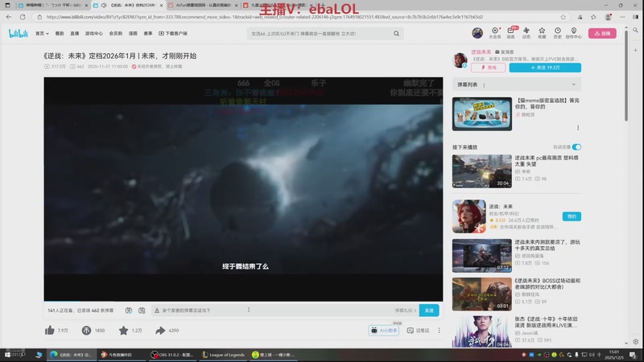Click the pink 投稿 upload button
Viewport: 644px width, 362px height.
tap(602, 33)
